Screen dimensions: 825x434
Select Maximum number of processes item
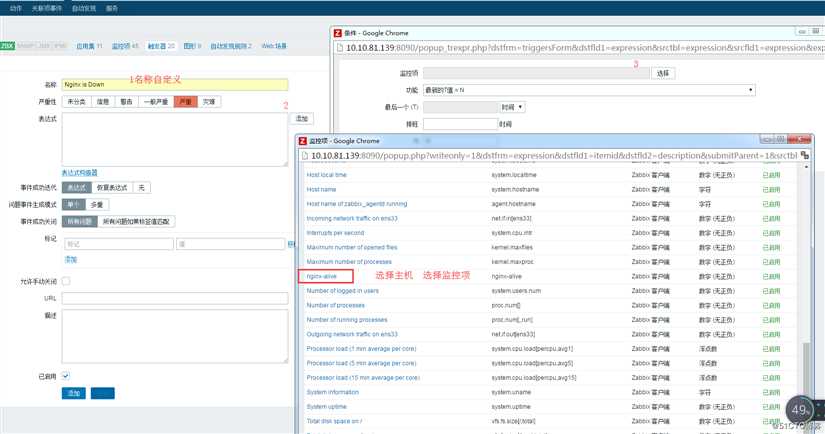tap(349, 261)
